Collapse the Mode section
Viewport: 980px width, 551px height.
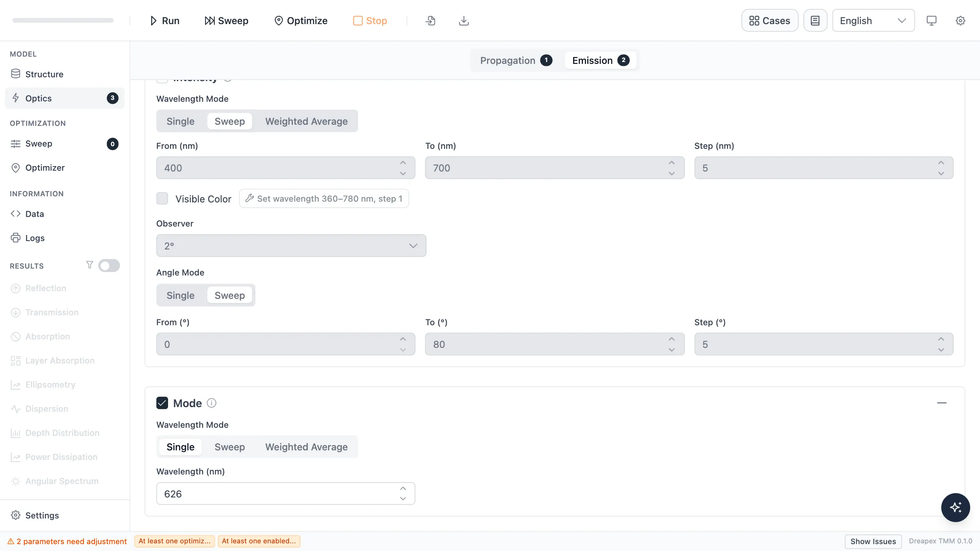tap(942, 403)
